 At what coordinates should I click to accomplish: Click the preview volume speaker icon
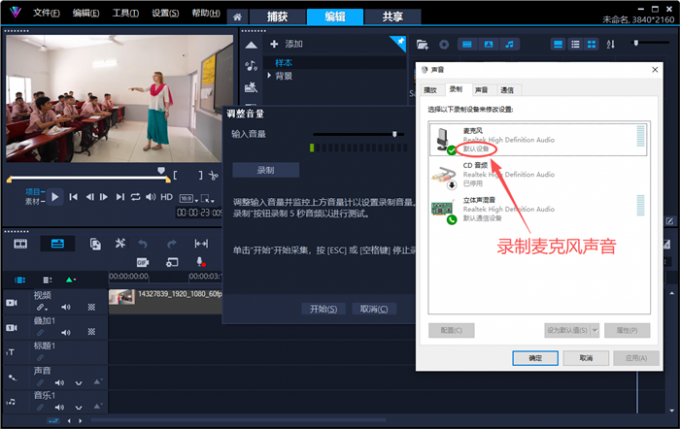(x=150, y=197)
